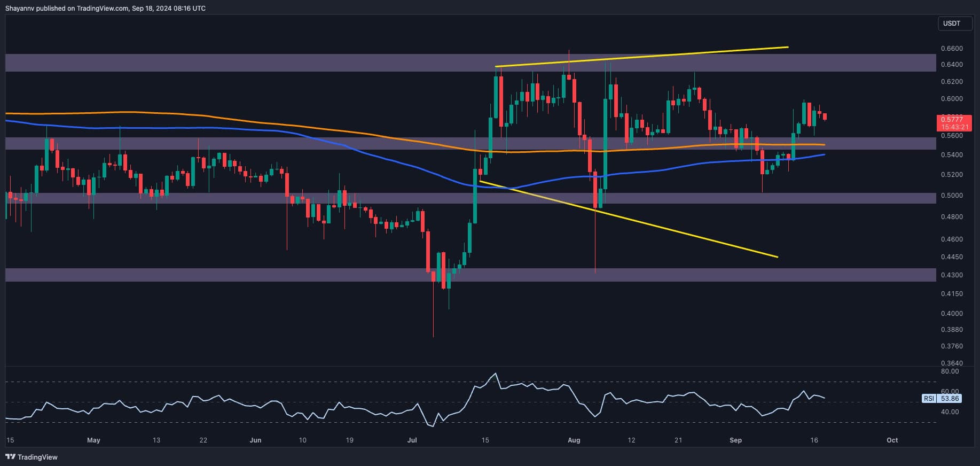Screen dimensions: 980x466
Task: Click the 0.4800 price axis label
Action: click(x=952, y=217)
